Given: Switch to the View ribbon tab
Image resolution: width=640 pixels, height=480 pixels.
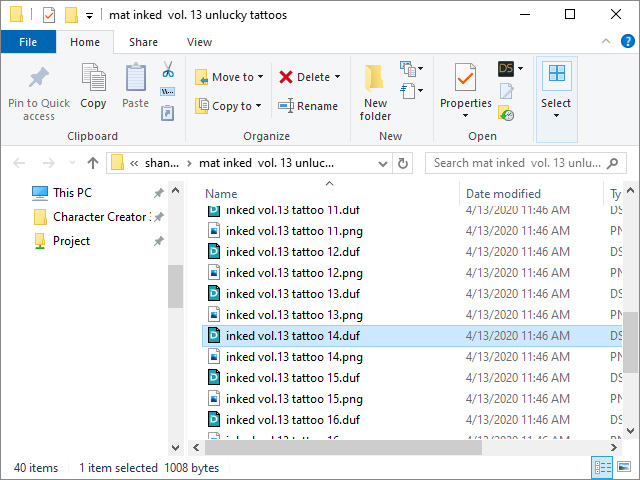Looking at the screenshot, I should [x=199, y=42].
